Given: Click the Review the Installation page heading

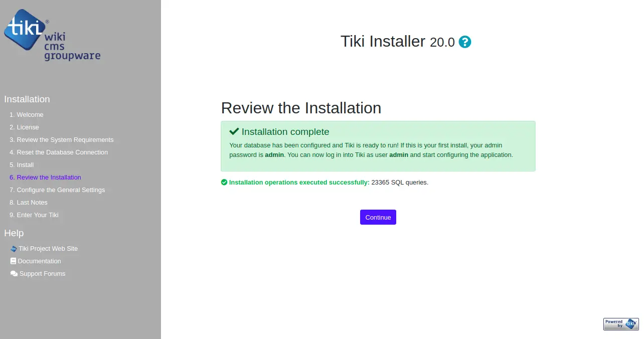Looking at the screenshot, I should point(301,108).
